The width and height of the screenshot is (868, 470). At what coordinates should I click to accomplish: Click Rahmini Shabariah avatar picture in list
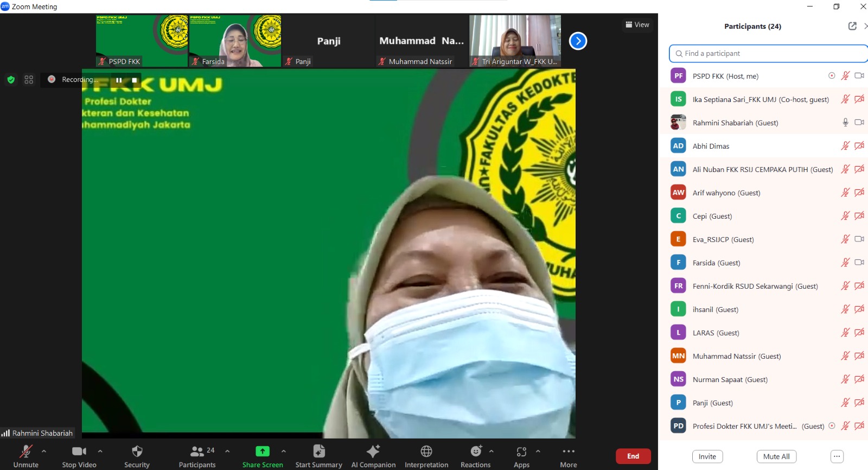click(x=678, y=123)
